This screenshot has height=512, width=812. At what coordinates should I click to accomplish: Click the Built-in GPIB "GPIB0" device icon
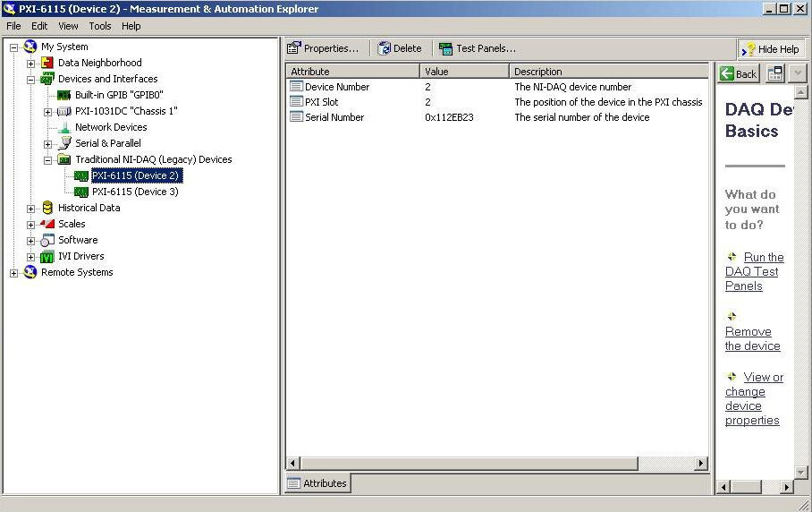tap(64, 95)
